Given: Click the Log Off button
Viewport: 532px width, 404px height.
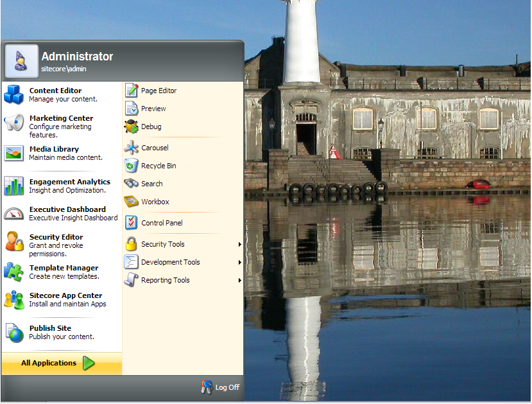Looking at the screenshot, I should (221, 387).
